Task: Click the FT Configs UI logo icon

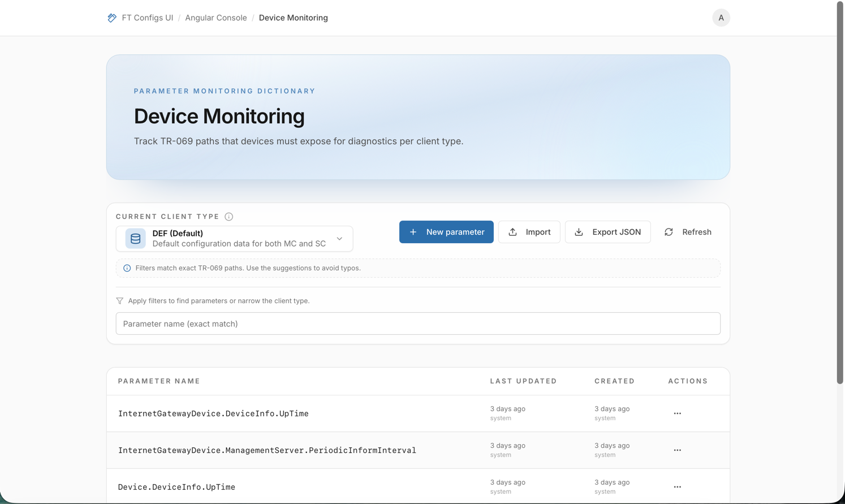Action: (x=112, y=18)
